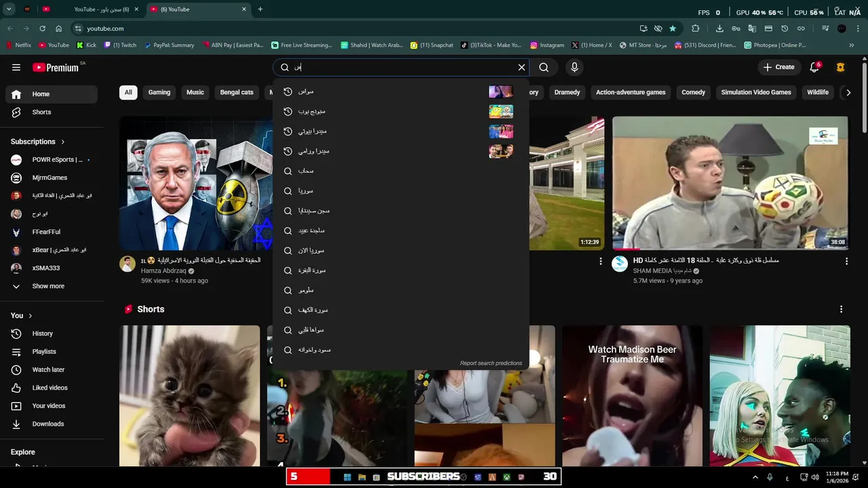The image size is (868, 488).
Task: Open the Chrome tab search dropdown
Action: tap(9, 9)
